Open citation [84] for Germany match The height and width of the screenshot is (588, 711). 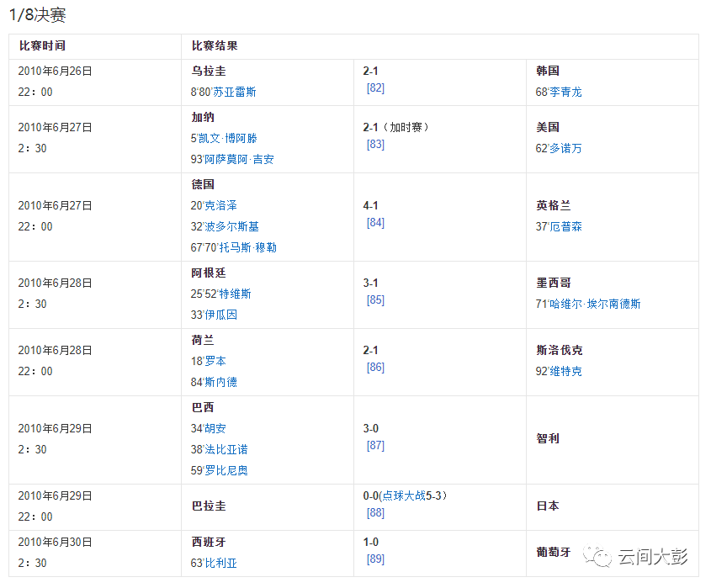pos(375,223)
